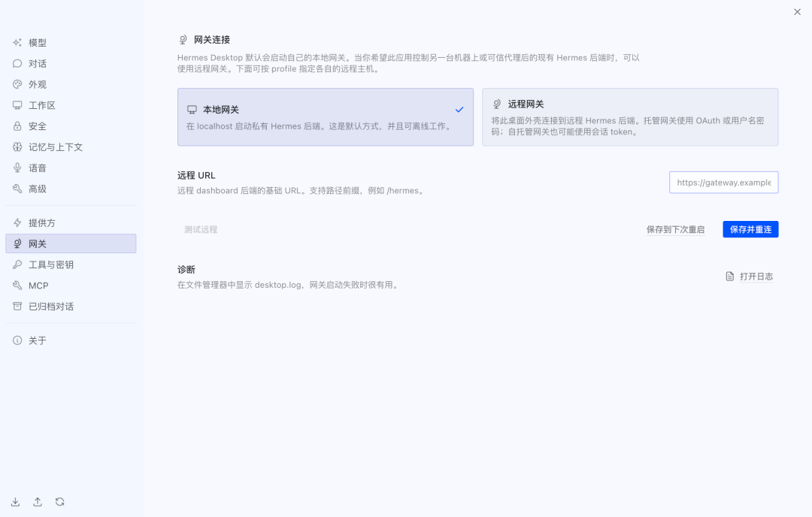This screenshot has width=812, height=517.
Task: Click the 远程 URL input field
Action: [x=723, y=183]
